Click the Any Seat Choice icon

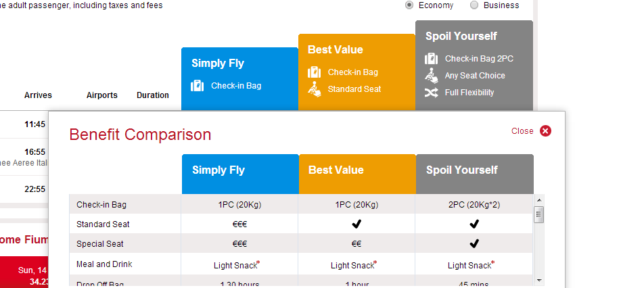pyautogui.click(x=432, y=76)
